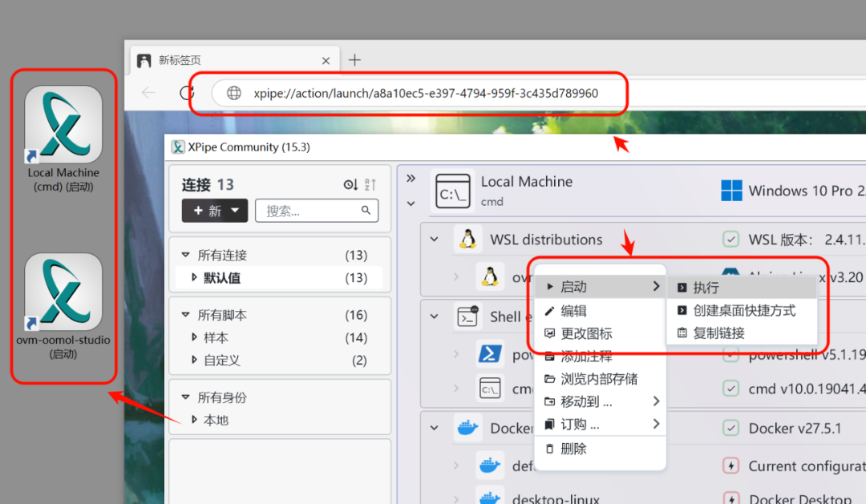Image resolution: width=866 pixels, height=504 pixels.
Task: Open the 移动到 ... submenu
Action: coord(601,401)
